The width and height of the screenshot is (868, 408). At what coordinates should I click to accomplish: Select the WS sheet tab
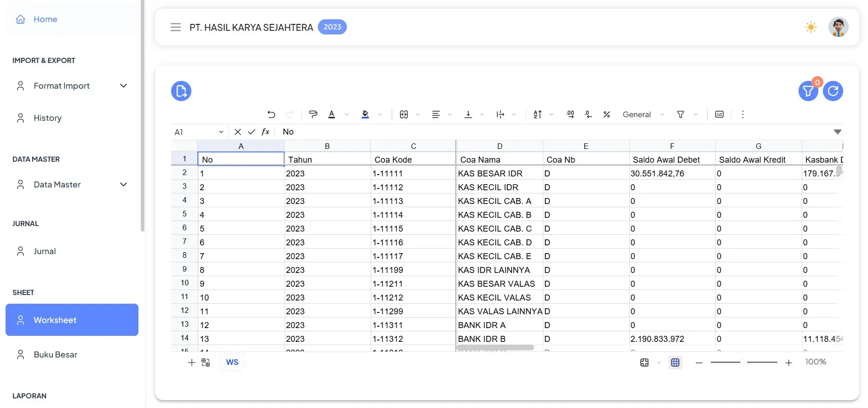(232, 362)
